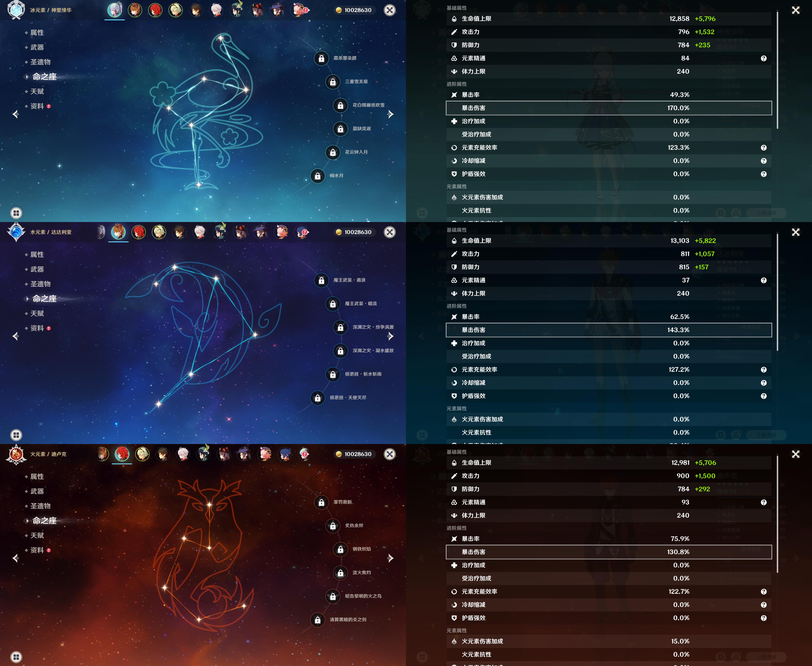Click lock icon beside 清算黑暗的炎之剑
This screenshot has width=812, height=666.
(318, 619)
